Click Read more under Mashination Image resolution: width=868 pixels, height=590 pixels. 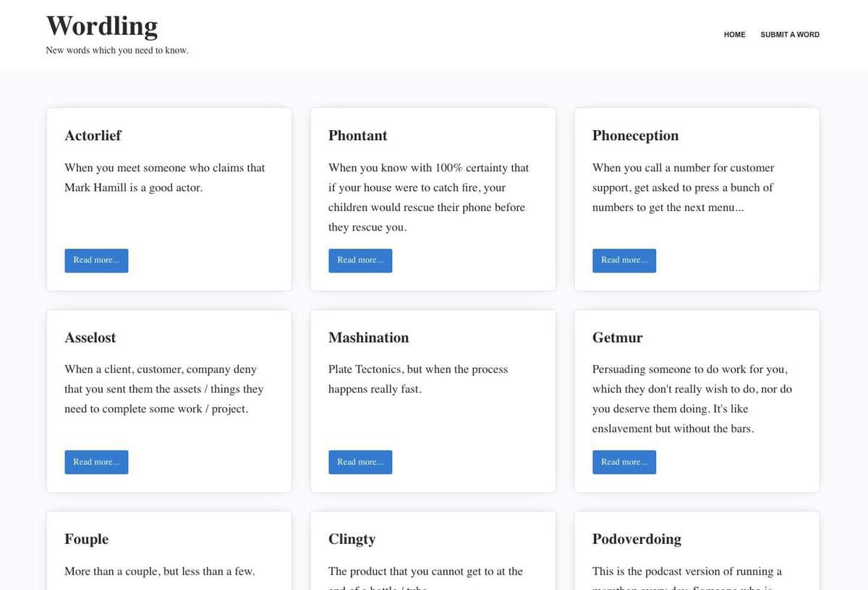coord(360,463)
